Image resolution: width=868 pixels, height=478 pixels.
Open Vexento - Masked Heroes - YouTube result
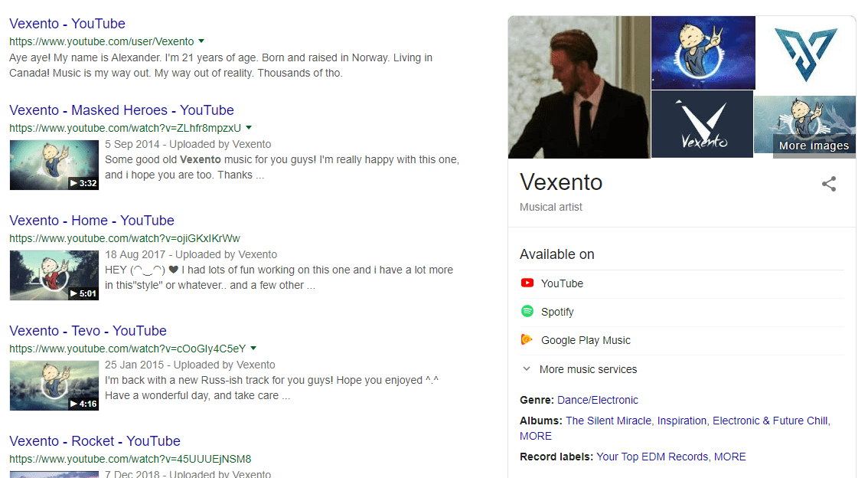coord(122,110)
